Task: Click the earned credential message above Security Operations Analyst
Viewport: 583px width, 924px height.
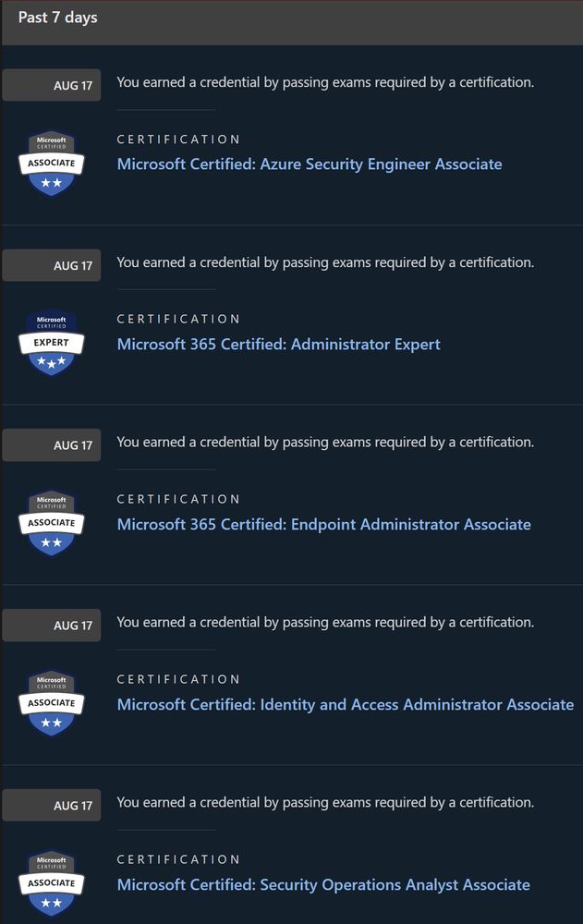Action: [x=325, y=803]
